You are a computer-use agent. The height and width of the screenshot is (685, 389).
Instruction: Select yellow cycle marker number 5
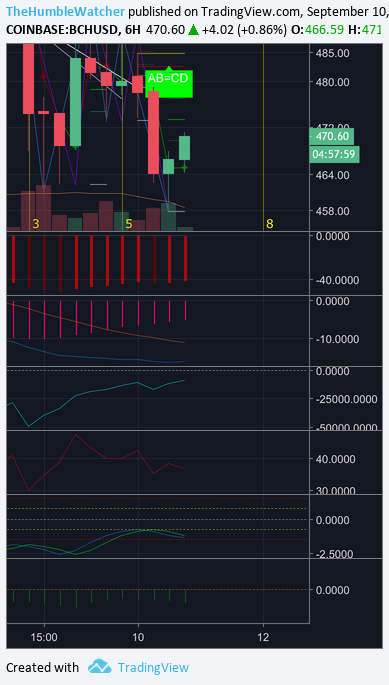[x=129, y=224]
